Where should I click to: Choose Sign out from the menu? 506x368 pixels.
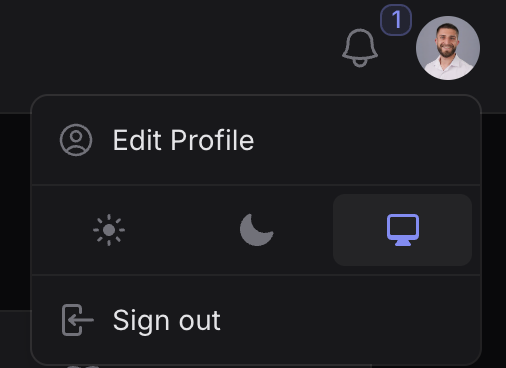point(256,320)
